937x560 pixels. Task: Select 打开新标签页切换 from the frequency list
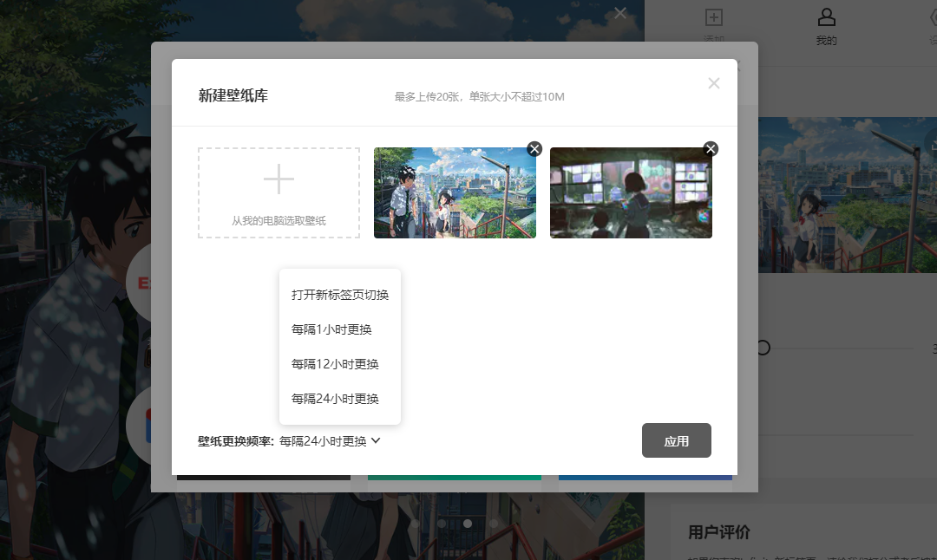(339, 295)
